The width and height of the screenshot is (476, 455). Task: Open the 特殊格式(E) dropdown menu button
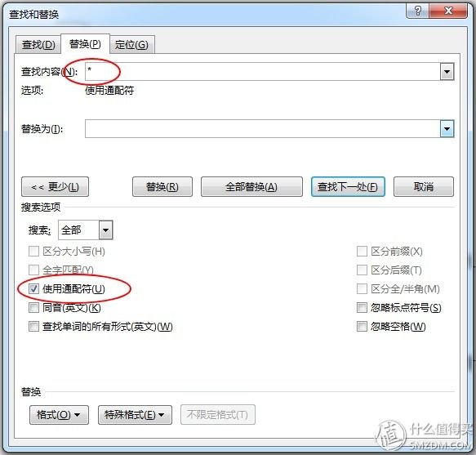pyautogui.click(x=135, y=415)
